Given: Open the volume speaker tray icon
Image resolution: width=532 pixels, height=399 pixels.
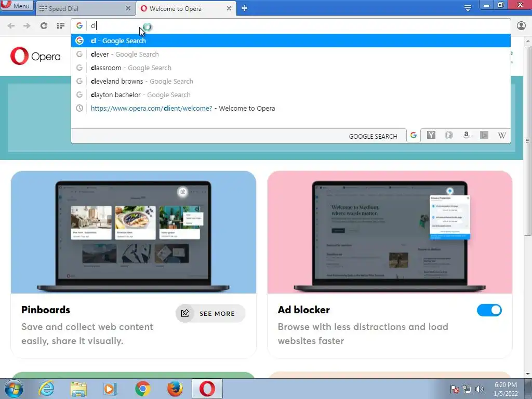Looking at the screenshot, I should [x=480, y=389].
